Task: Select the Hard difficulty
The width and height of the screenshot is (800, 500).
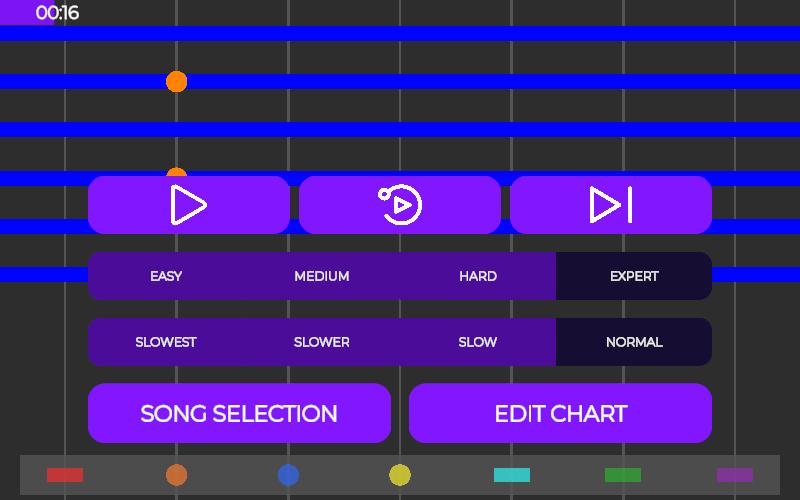Action: (x=478, y=276)
